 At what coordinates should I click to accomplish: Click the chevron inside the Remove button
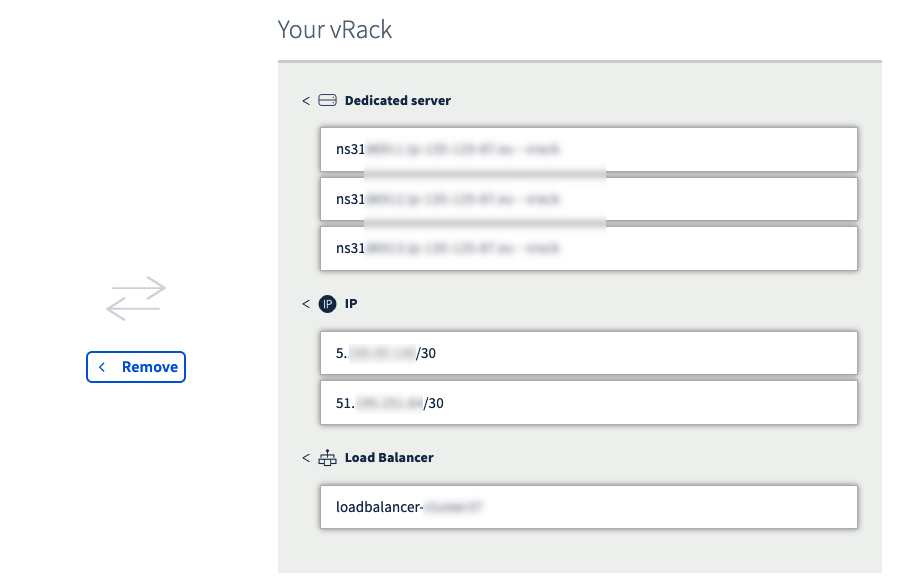pos(101,367)
